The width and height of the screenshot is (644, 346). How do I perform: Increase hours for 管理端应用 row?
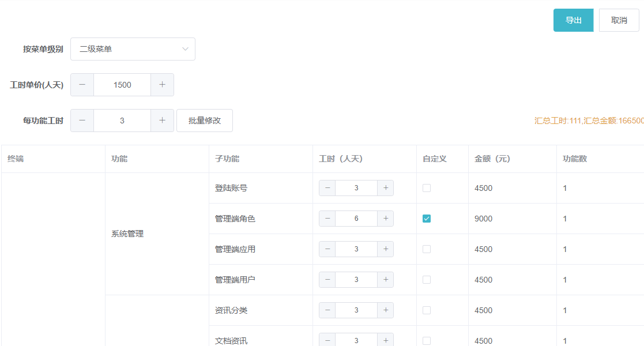pyautogui.click(x=386, y=249)
